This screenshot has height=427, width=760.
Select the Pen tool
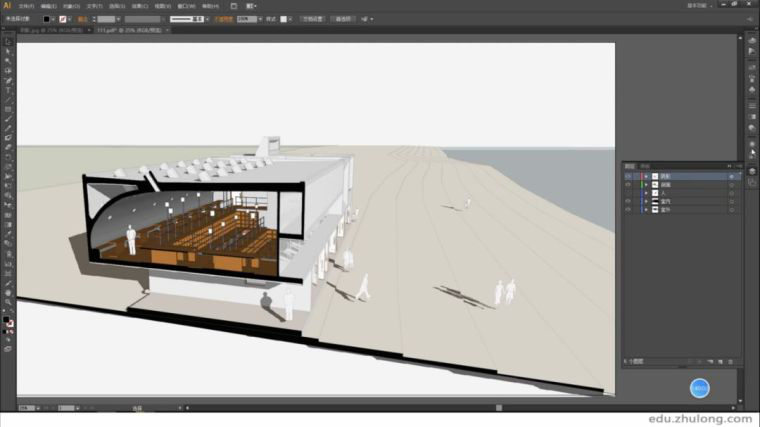(x=8, y=81)
